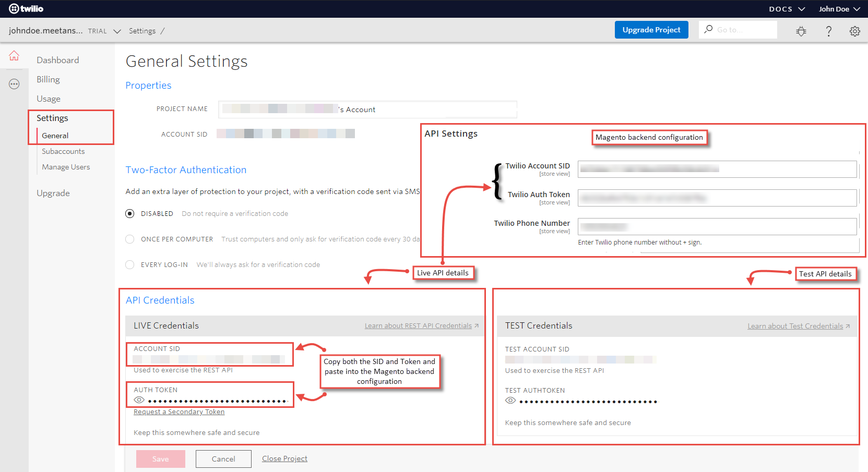Open Manage Users subitem
This screenshot has width=868, height=472.
pos(66,167)
